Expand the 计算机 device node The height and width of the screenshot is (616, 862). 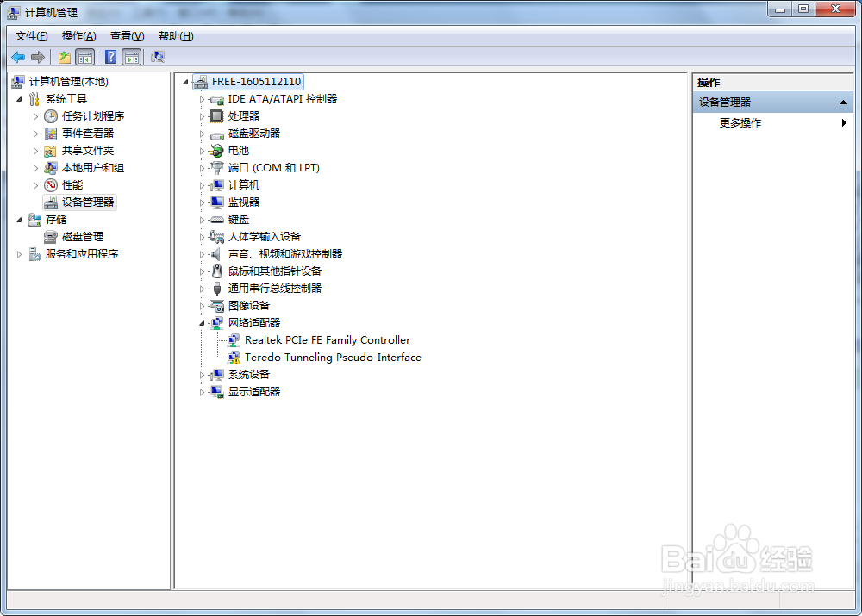[x=202, y=186]
